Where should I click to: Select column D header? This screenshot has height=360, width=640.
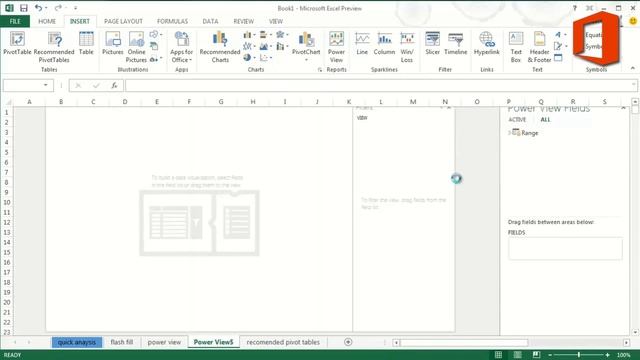pos(125,102)
